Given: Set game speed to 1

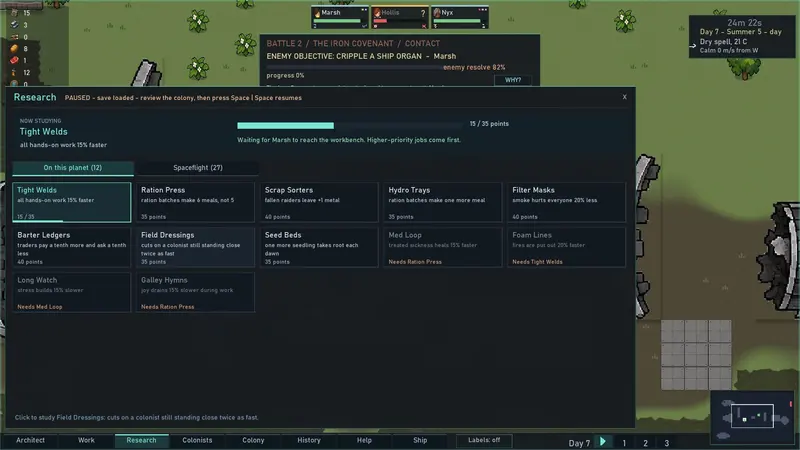Looking at the screenshot, I should pyautogui.click(x=624, y=443).
